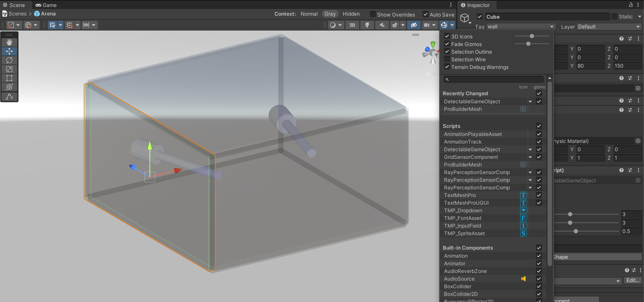Open the Tag dropdown set to wall

pyautogui.click(x=520, y=27)
